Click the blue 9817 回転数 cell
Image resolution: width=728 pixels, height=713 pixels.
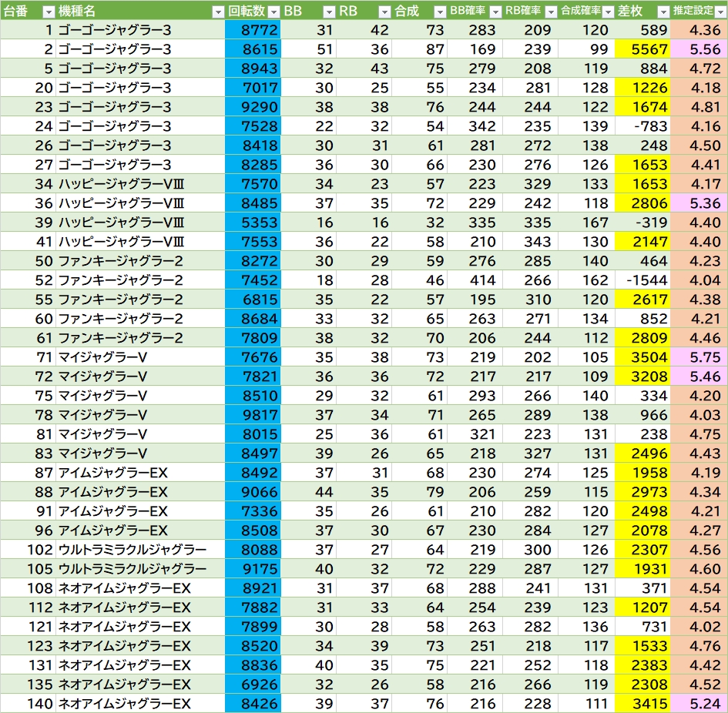pos(253,415)
